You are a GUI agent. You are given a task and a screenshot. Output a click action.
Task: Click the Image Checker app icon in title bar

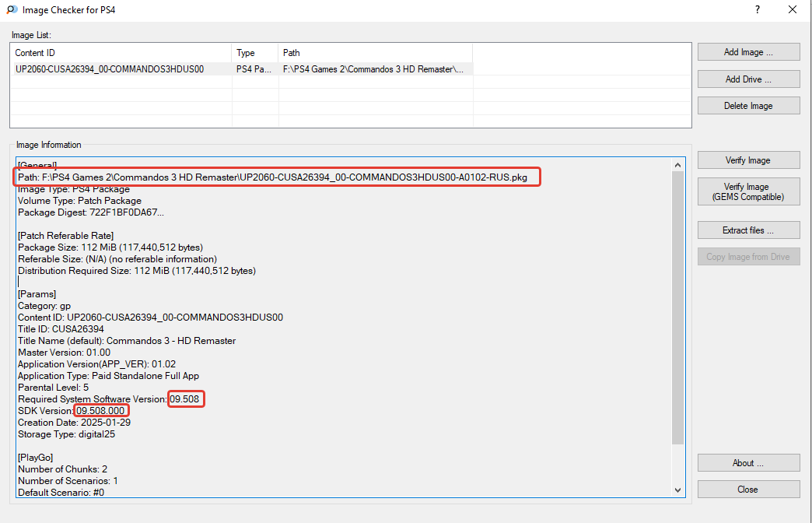click(x=10, y=10)
